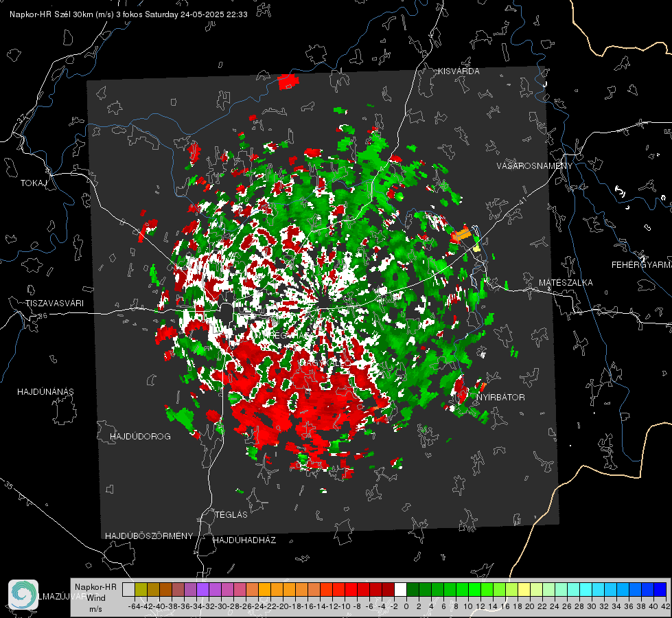
Task: Select the HAJDÚNÁNÁS label
Action: 45,392
